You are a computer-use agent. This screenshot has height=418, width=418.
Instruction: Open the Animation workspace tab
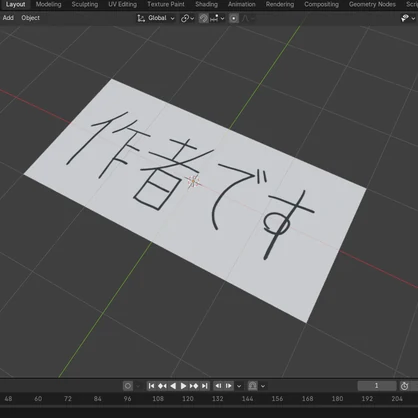click(242, 4)
